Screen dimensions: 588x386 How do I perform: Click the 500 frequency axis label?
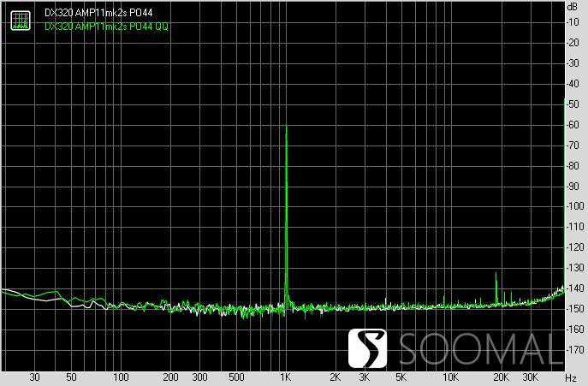click(235, 377)
